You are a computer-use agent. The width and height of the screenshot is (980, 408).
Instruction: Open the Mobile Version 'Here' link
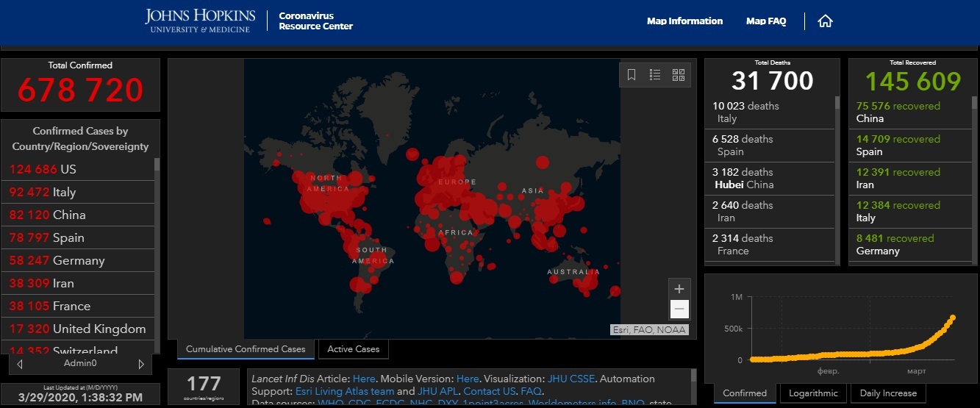coord(468,379)
